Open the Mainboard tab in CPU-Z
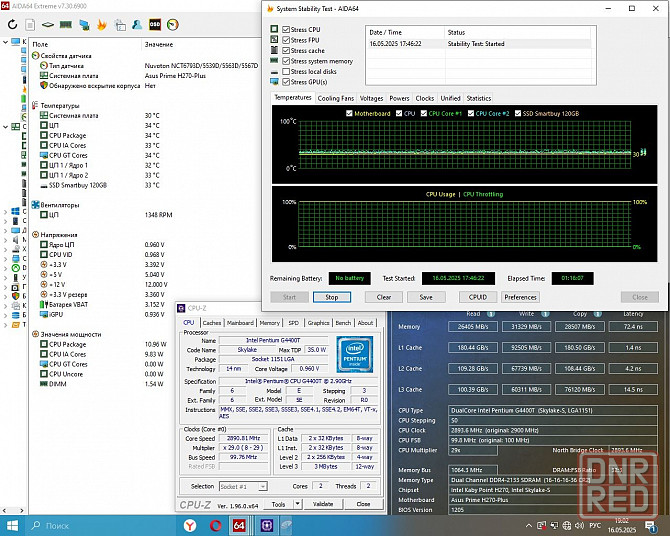 point(240,323)
